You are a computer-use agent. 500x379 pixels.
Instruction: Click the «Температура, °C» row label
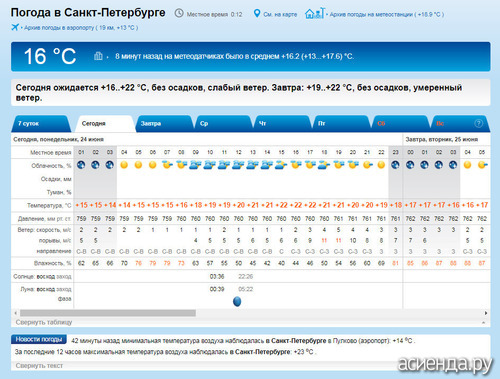point(49,205)
